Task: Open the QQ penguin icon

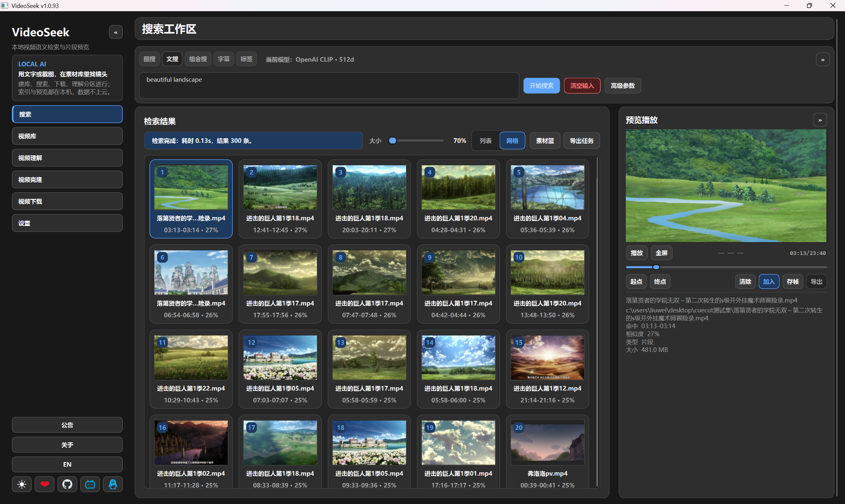Action: coord(113,484)
